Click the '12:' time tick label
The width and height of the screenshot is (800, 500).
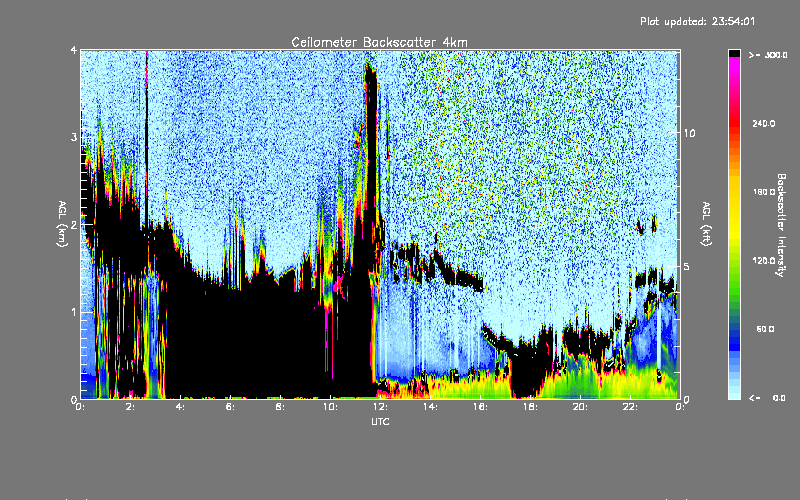coord(380,407)
